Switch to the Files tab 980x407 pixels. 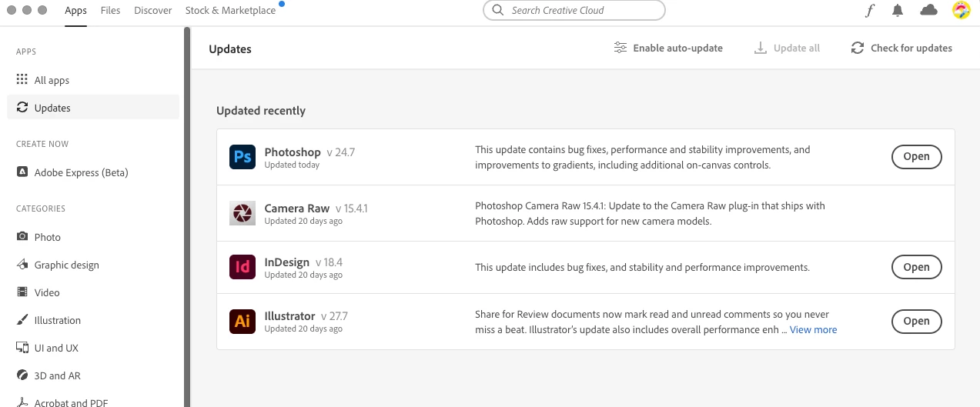click(111, 11)
